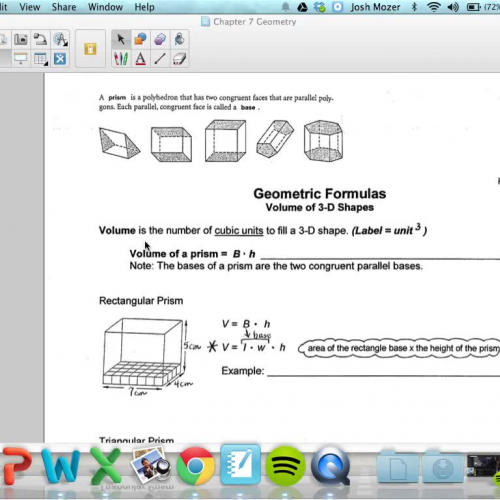Launch PowerPoint from the dock
Screen dimensions: 500x500
click(x=17, y=466)
